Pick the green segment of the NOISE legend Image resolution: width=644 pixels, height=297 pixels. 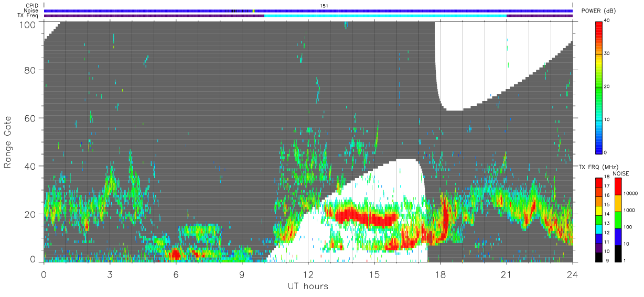[x=618, y=220]
